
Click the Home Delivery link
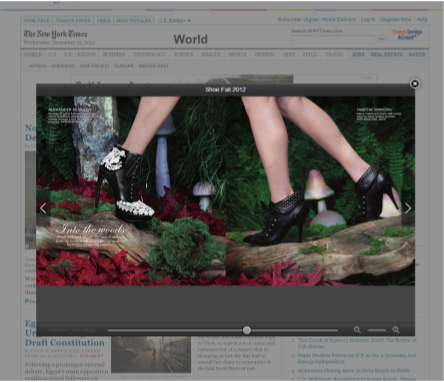click(x=339, y=20)
